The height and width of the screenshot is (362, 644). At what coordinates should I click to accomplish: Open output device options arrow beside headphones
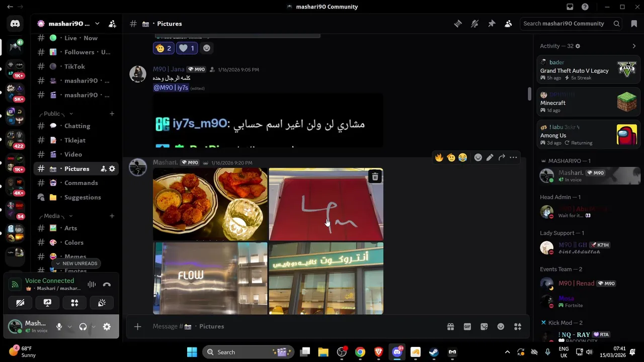[x=94, y=327]
